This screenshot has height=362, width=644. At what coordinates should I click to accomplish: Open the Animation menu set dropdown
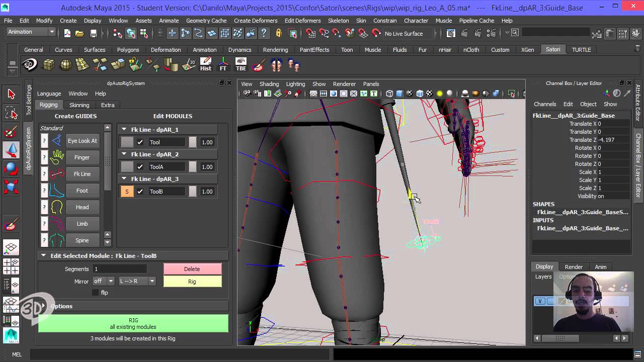pos(31,32)
